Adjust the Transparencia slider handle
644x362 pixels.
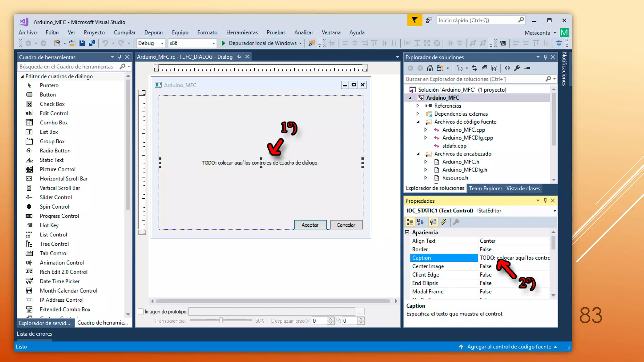[x=221, y=321]
